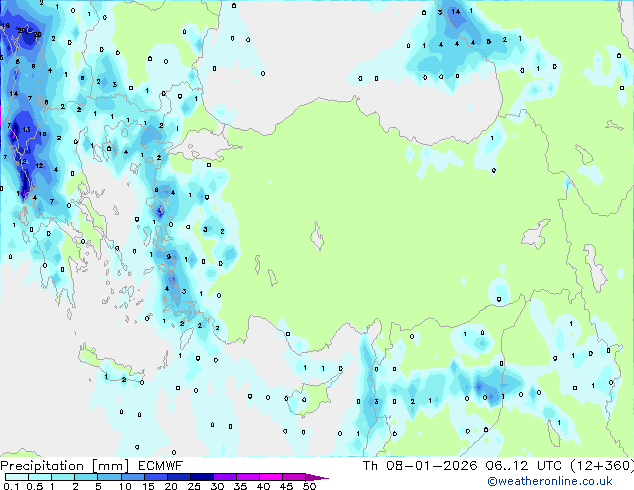Click the legend scale label "45"
This screenshot has width=634, height=490.
coord(286,486)
